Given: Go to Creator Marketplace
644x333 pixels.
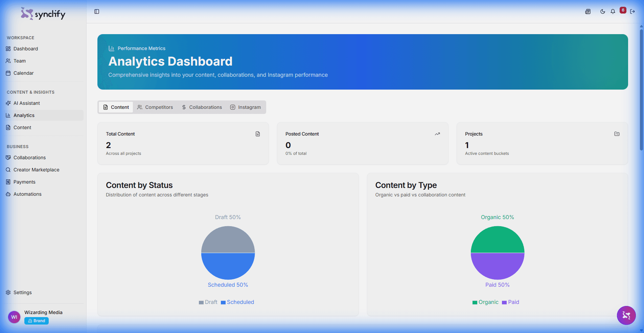Looking at the screenshot, I should (36, 170).
